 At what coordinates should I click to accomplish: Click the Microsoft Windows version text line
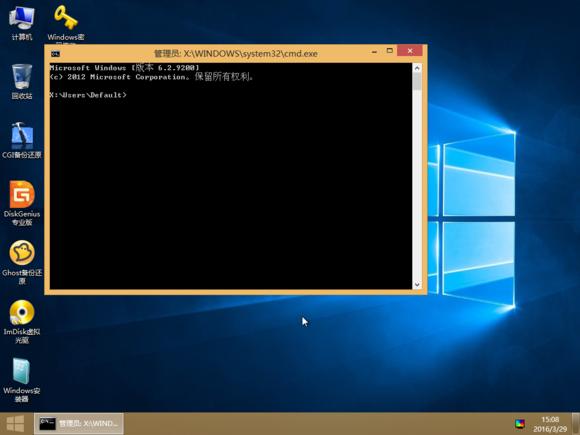pos(125,67)
